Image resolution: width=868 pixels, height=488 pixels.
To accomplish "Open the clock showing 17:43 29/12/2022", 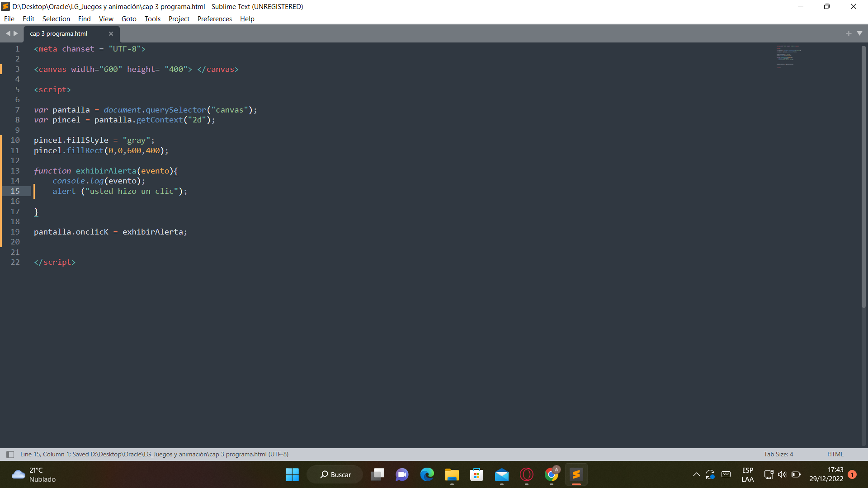I will pos(826,474).
